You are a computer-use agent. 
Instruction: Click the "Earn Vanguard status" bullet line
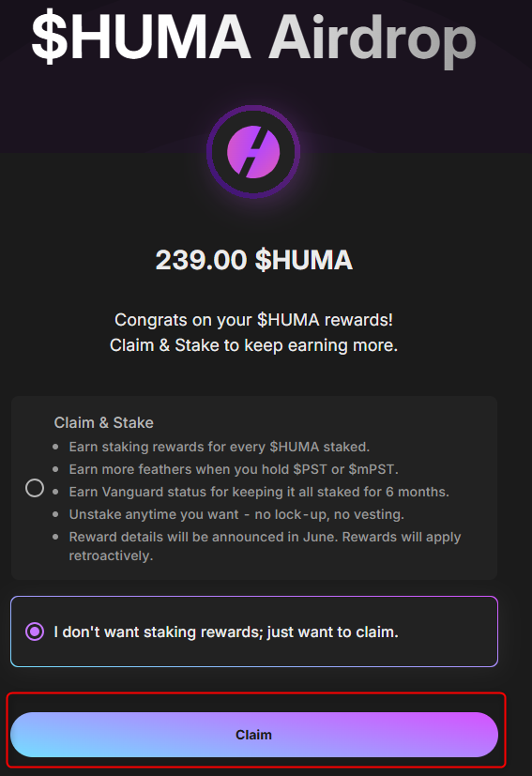[x=259, y=492]
